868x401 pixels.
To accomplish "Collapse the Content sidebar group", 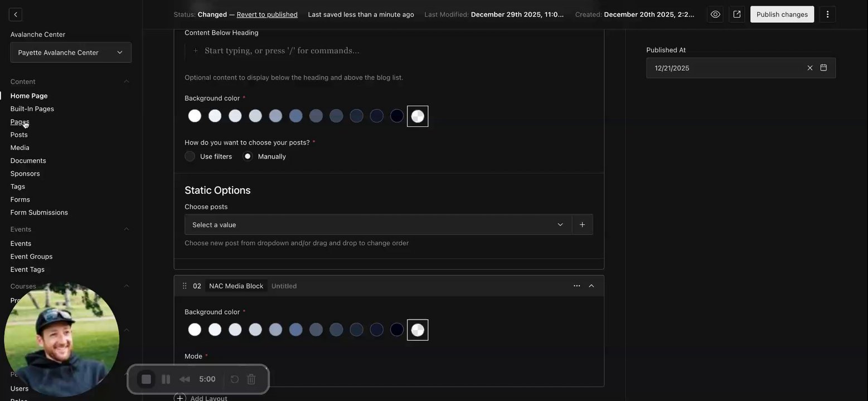I will [x=126, y=81].
